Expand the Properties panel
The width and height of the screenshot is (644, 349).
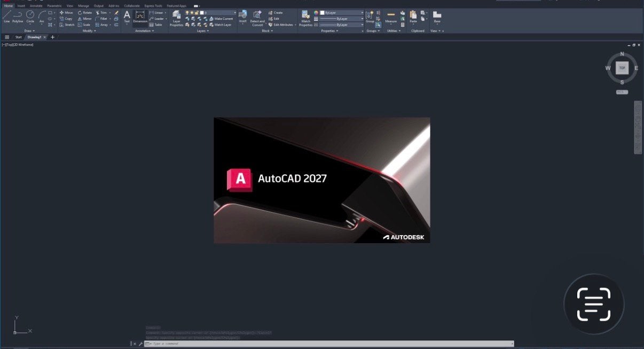[329, 31]
